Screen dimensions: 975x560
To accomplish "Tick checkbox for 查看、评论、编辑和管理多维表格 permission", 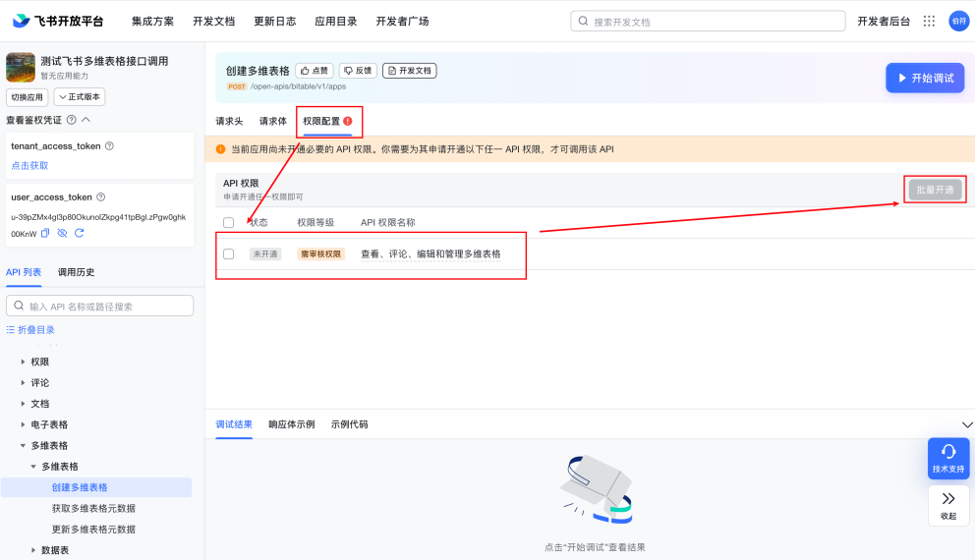I will click(x=229, y=253).
